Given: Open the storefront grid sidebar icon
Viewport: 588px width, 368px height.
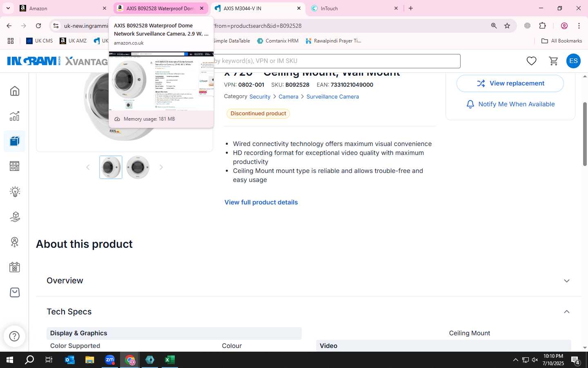Looking at the screenshot, I should [x=15, y=166].
